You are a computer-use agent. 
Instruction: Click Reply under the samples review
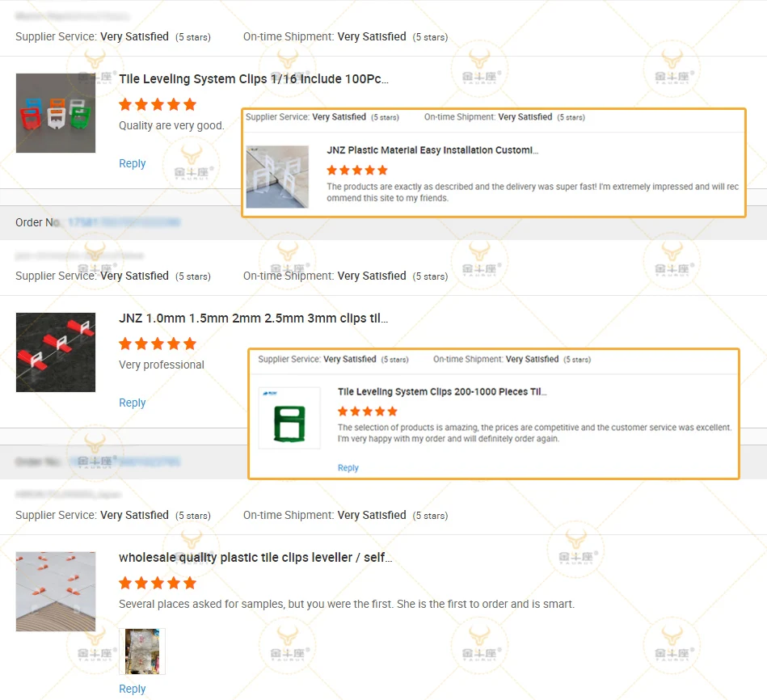[132, 689]
